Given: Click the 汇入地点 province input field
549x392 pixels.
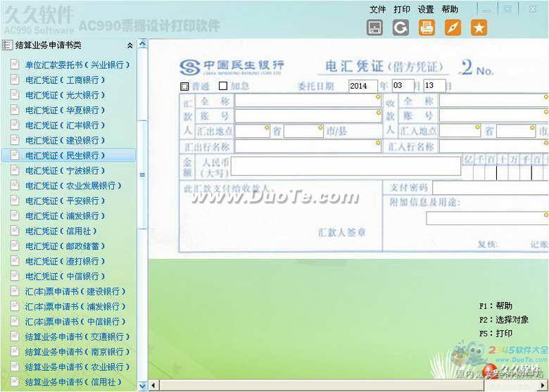Looking at the screenshot, I should click(x=460, y=131).
